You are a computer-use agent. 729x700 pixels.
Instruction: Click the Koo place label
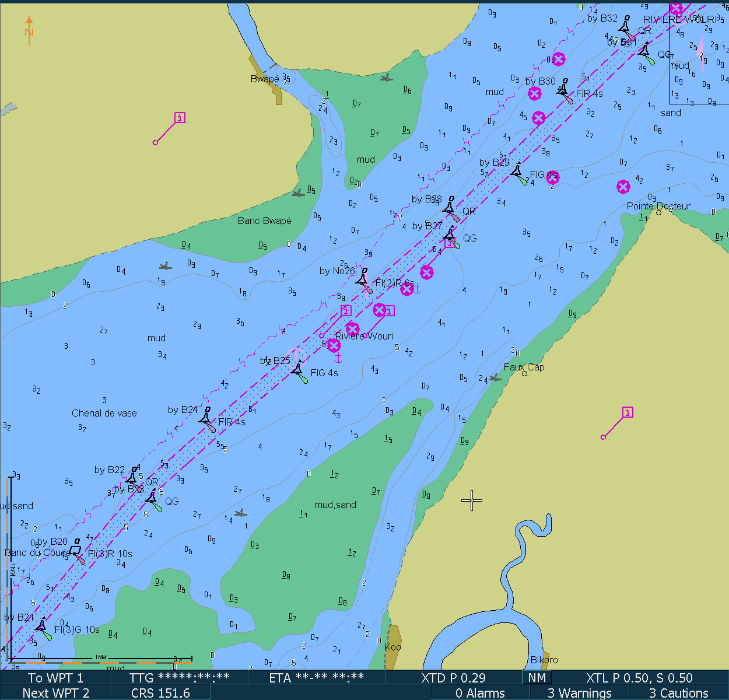click(392, 647)
